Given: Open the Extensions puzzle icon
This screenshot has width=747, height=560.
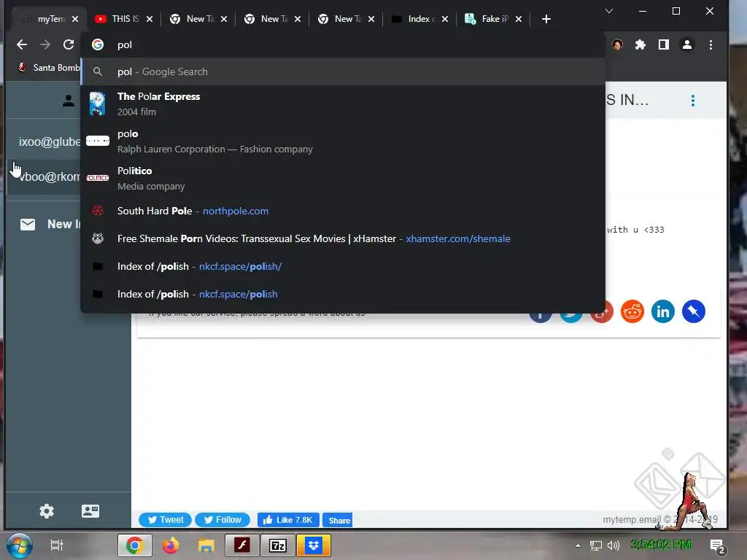Looking at the screenshot, I should pyautogui.click(x=640, y=44).
